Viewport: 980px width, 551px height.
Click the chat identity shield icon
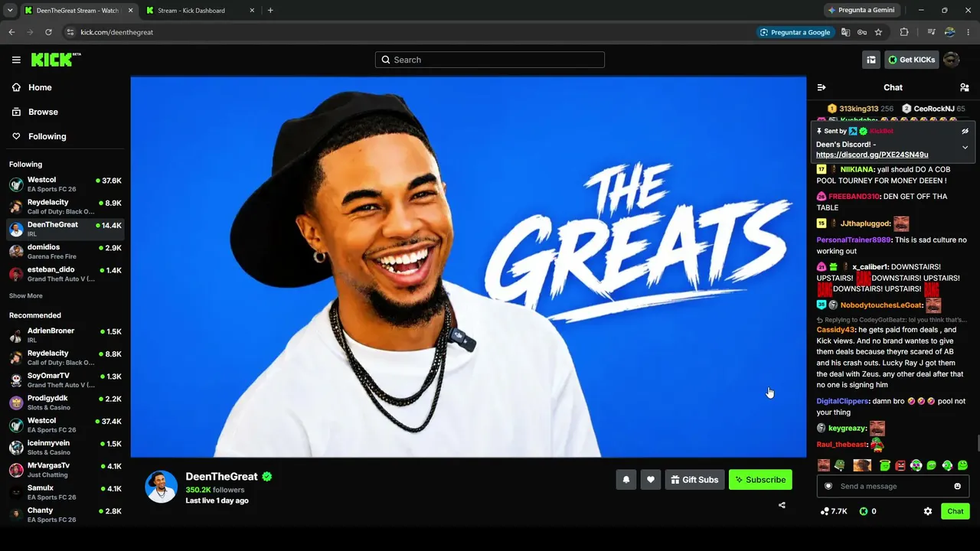[x=828, y=486]
